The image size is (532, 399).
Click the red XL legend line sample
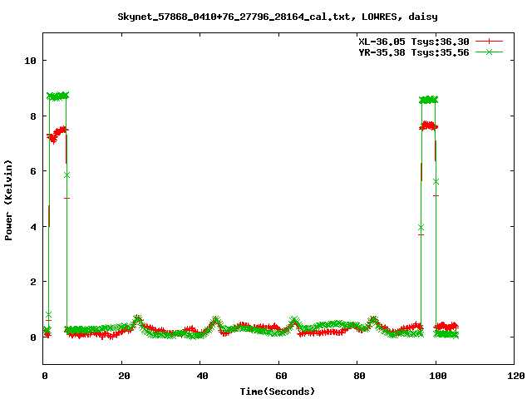tap(489, 42)
